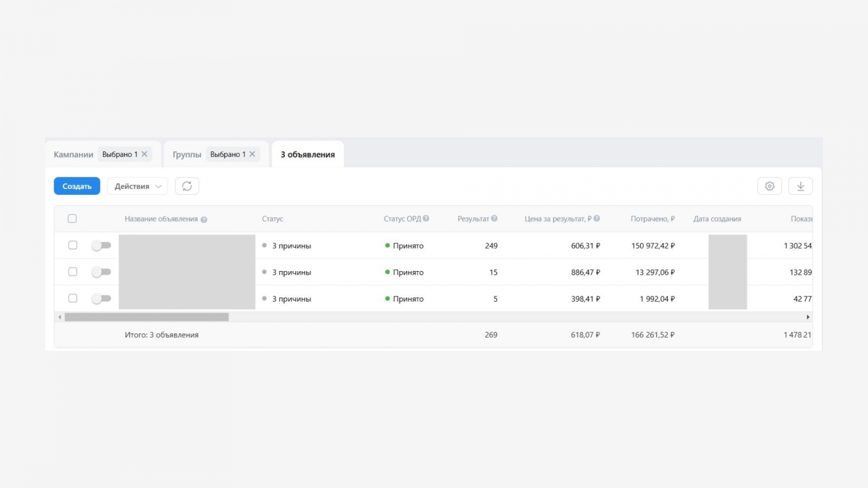868x488 pixels.
Task: Click the refresh icon button
Action: pyautogui.click(x=187, y=186)
